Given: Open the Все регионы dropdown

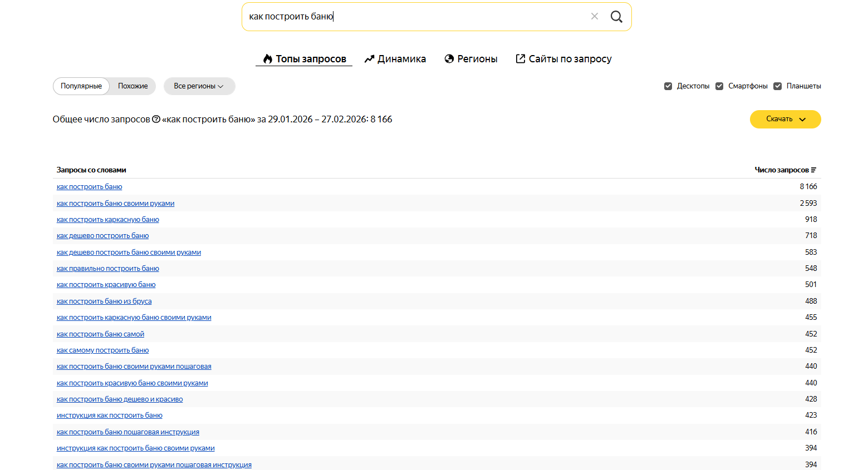Looking at the screenshot, I should 199,86.
